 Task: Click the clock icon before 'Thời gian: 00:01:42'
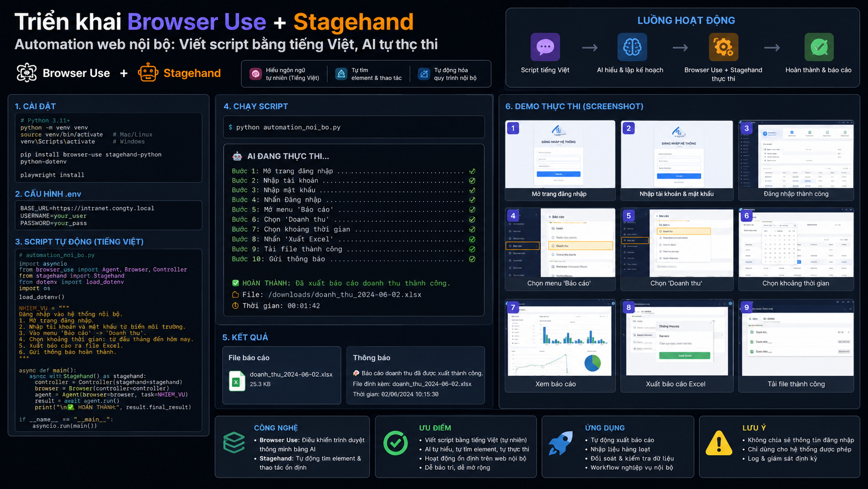point(235,306)
